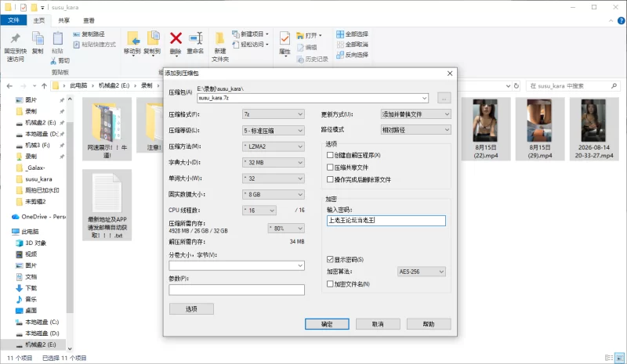Open the File ribbon tab
This screenshot has width=627, height=364.
click(13, 20)
